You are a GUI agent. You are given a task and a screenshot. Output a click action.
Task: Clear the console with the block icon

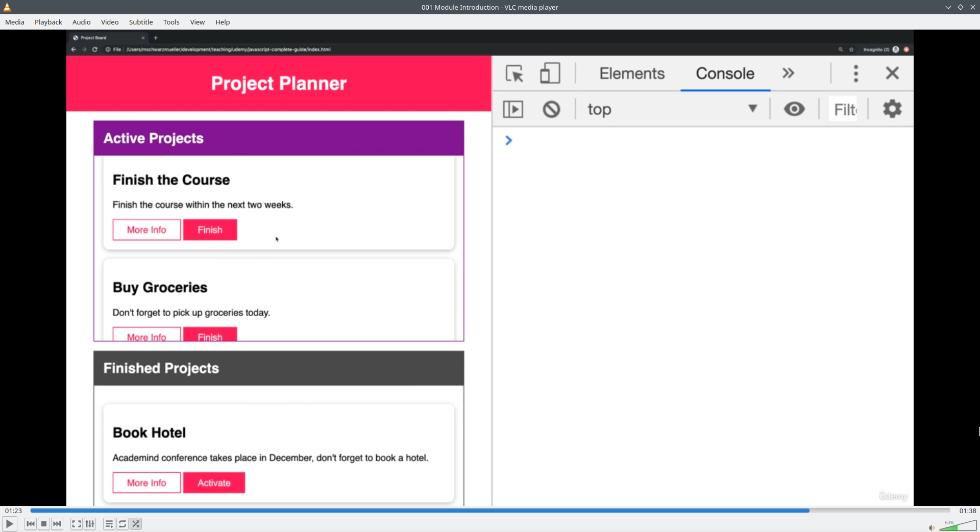pos(551,109)
